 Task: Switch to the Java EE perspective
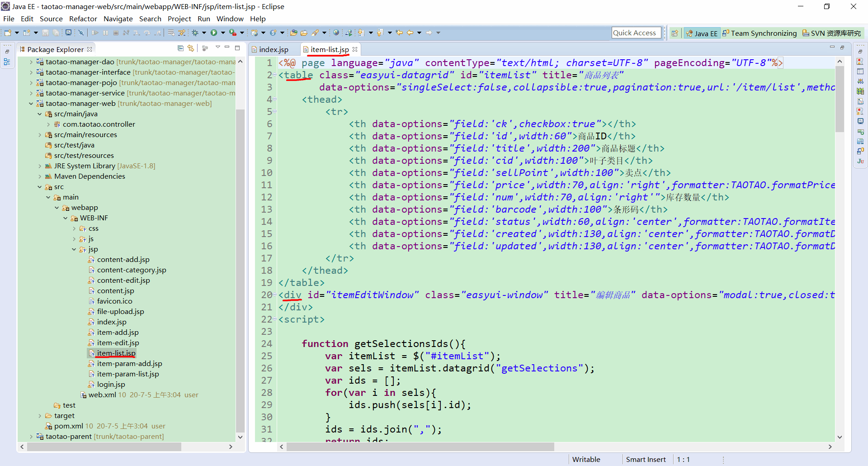tap(702, 33)
